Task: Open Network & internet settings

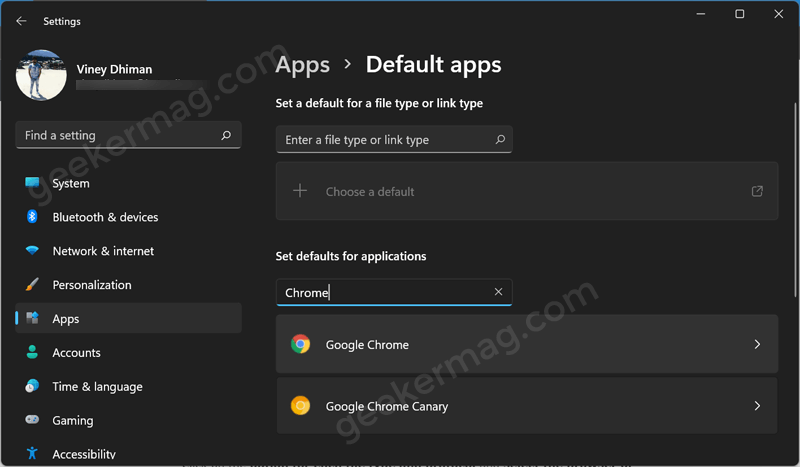Action: tap(128, 251)
